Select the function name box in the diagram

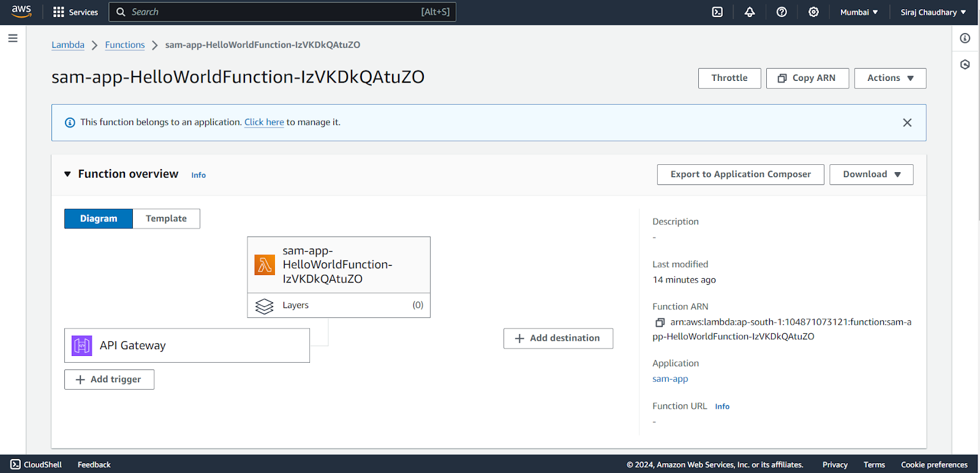[x=339, y=265]
